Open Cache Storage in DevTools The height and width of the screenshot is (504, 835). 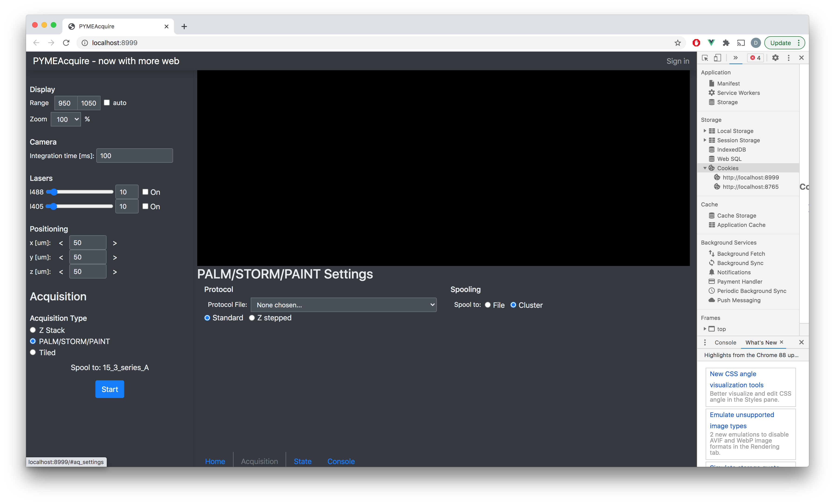click(x=736, y=216)
